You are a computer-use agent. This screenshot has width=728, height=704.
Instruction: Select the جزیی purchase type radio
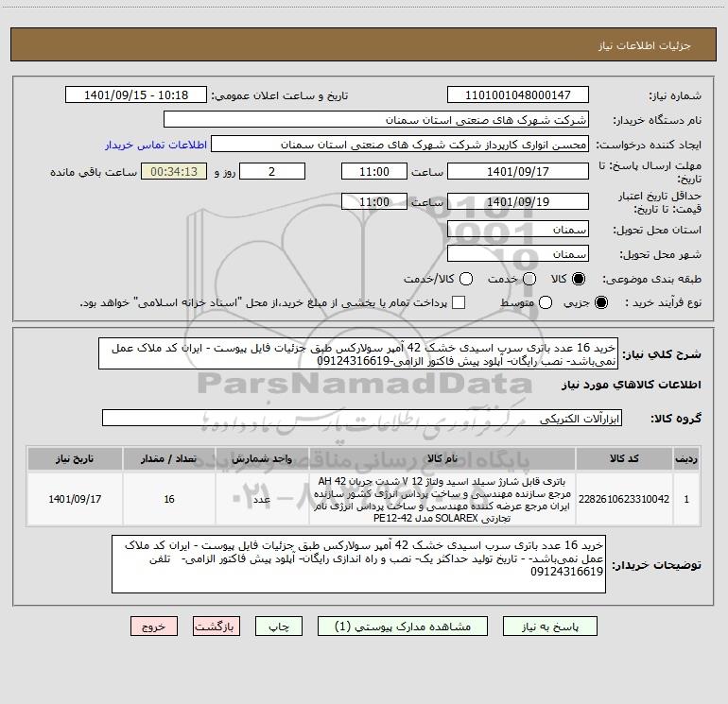click(601, 302)
